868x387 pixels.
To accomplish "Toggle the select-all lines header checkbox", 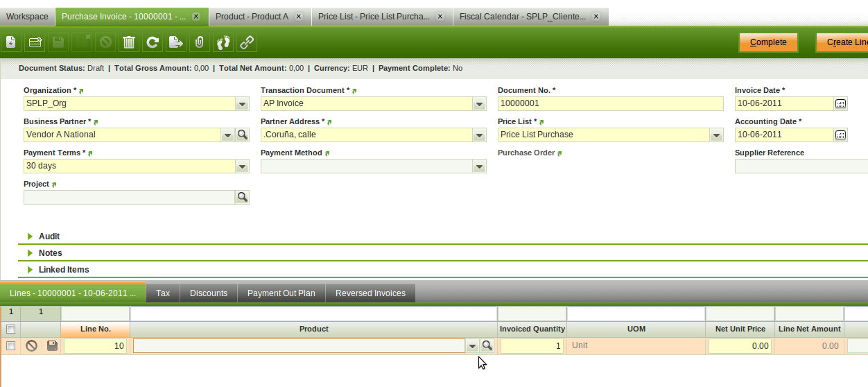I will point(10,329).
